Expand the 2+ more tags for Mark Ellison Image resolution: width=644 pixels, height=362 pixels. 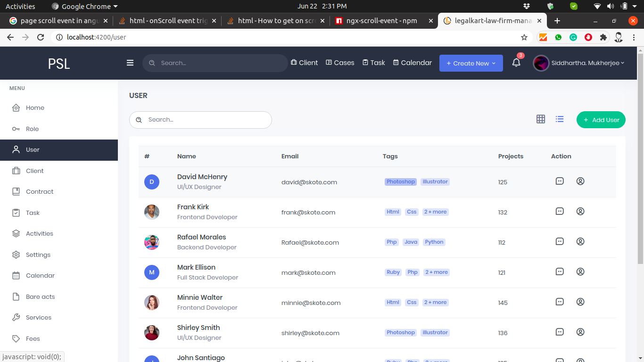[x=436, y=272]
